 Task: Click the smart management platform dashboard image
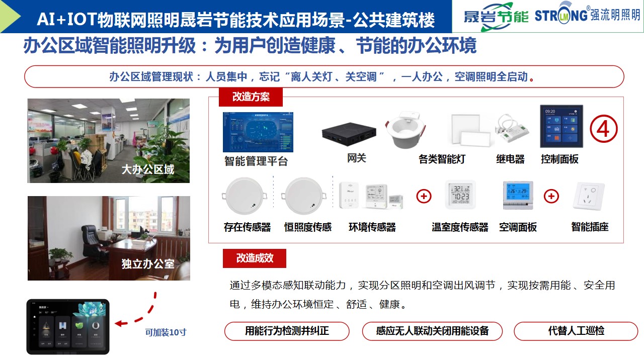point(258,132)
